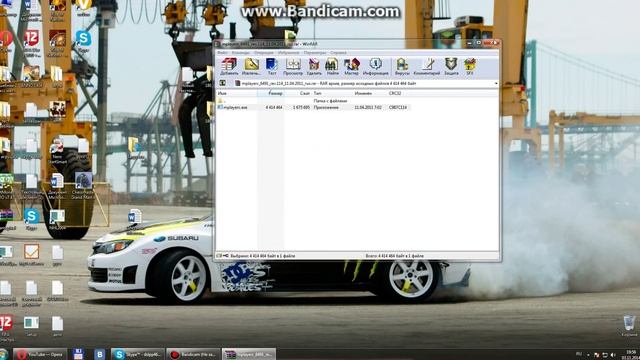Run the Тест (Test) archive tool
The height and width of the screenshot is (360, 640).
tap(272, 66)
